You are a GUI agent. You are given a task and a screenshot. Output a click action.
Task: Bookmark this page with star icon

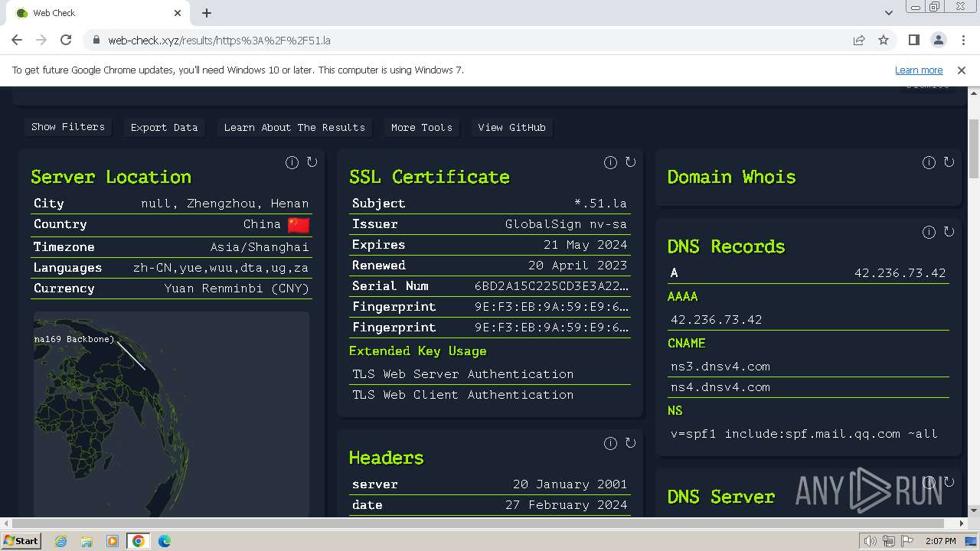pos(884,40)
